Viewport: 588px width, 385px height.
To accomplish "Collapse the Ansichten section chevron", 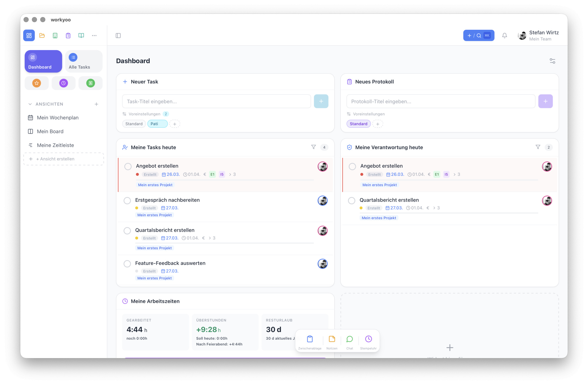I will (x=30, y=104).
